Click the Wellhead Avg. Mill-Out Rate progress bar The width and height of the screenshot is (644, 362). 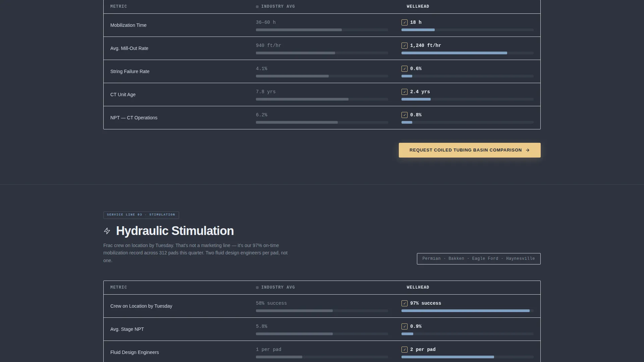(x=468, y=53)
